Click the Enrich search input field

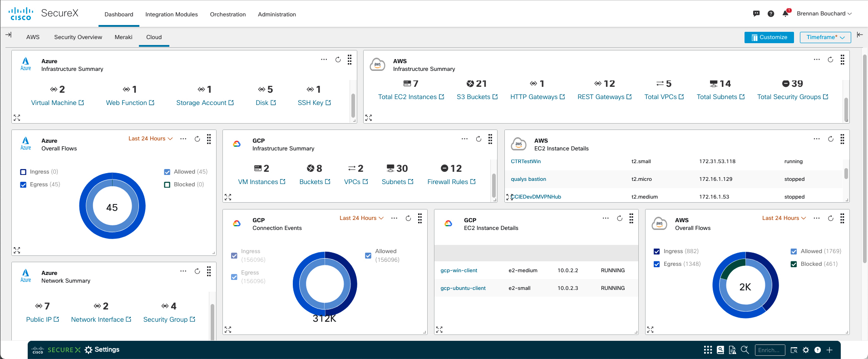click(769, 350)
